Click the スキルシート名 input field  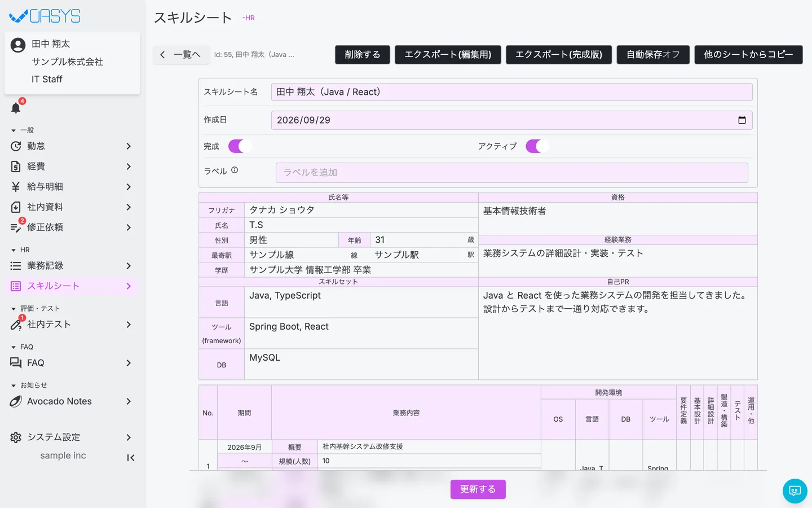(512, 92)
